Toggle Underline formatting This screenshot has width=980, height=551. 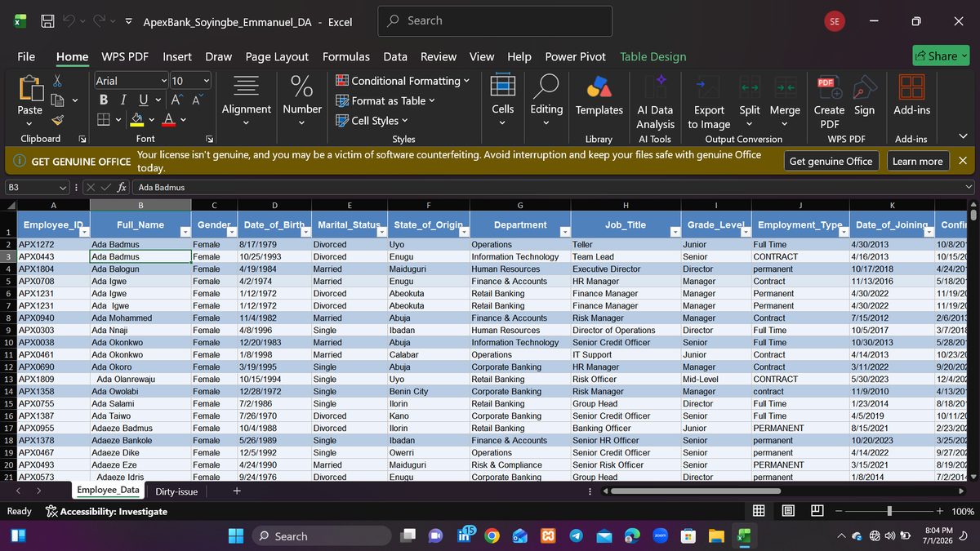[143, 100]
